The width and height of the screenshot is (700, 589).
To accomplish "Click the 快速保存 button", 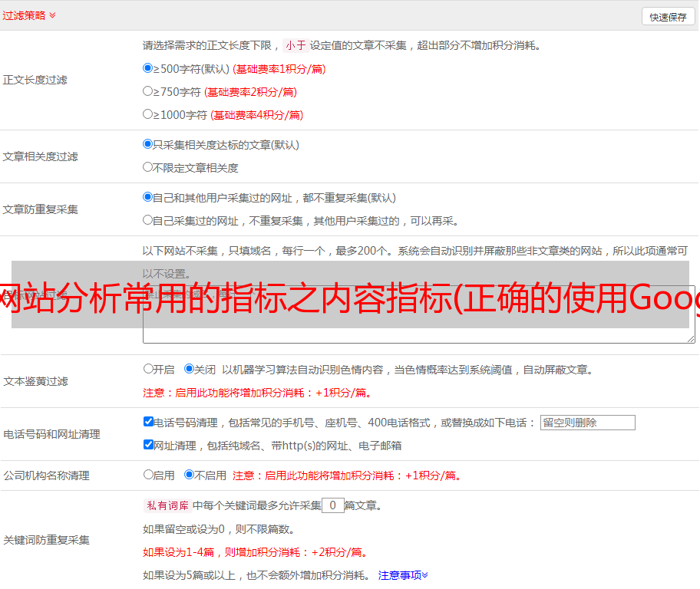I will [668, 17].
